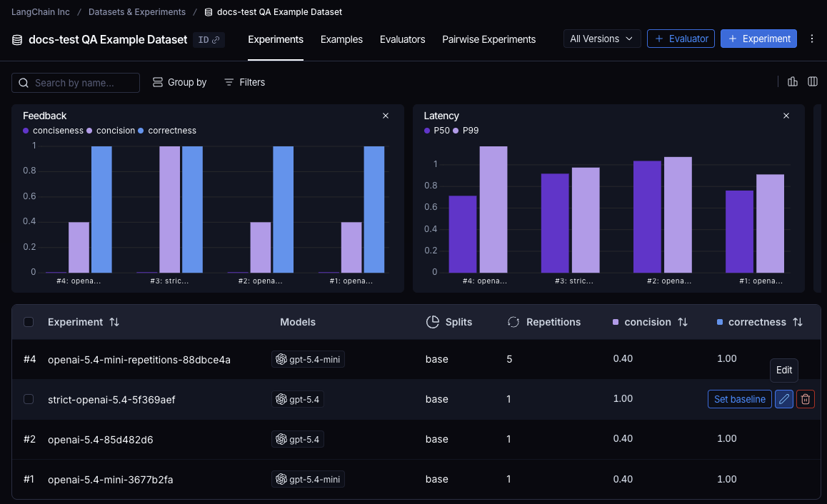
Task: Toggle the charts view icon
Action: [x=792, y=82]
